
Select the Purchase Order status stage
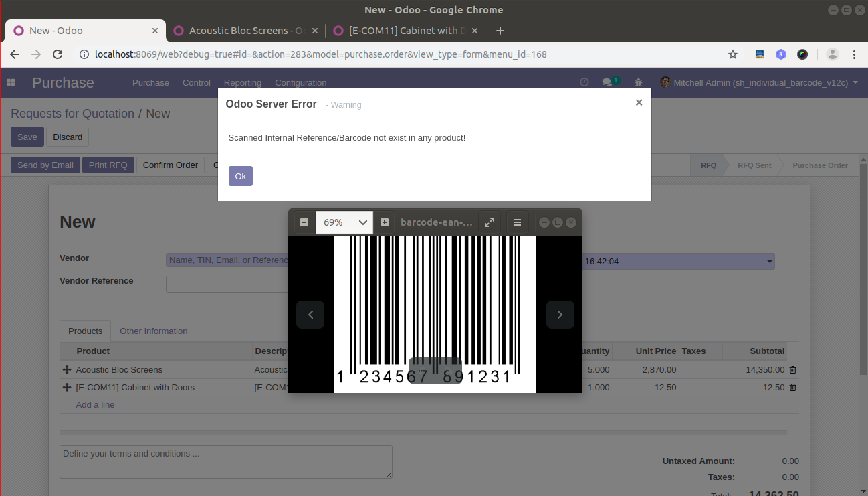click(x=820, y=165)
